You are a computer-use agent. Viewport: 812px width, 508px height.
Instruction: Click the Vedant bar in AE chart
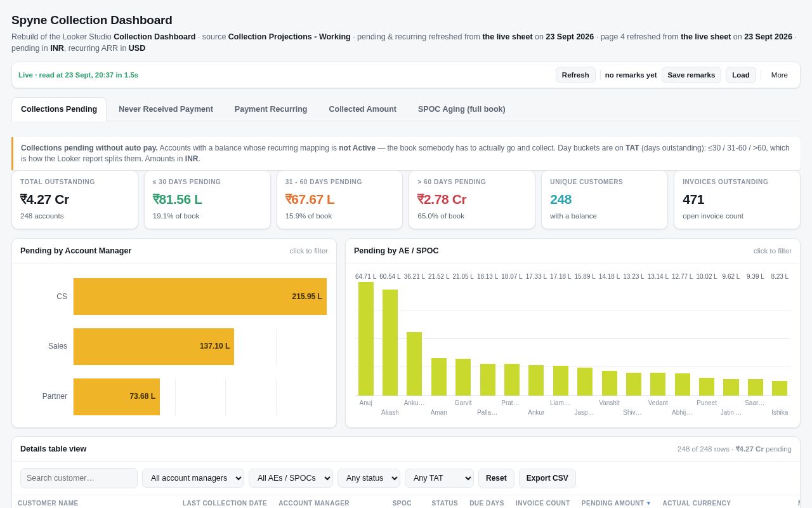click(658, 384)
